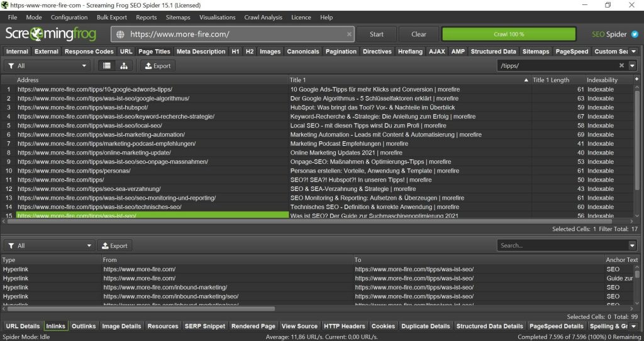The width and height of the screenshot is (644, 341).
Task: Sort by the Title 1 Length column header
Action: click(558, 80)
